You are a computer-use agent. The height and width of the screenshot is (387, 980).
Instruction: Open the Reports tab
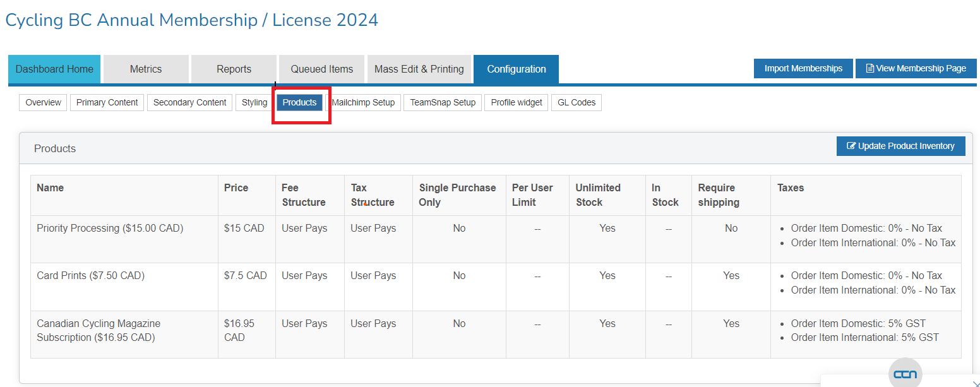(x=234, y=69)
